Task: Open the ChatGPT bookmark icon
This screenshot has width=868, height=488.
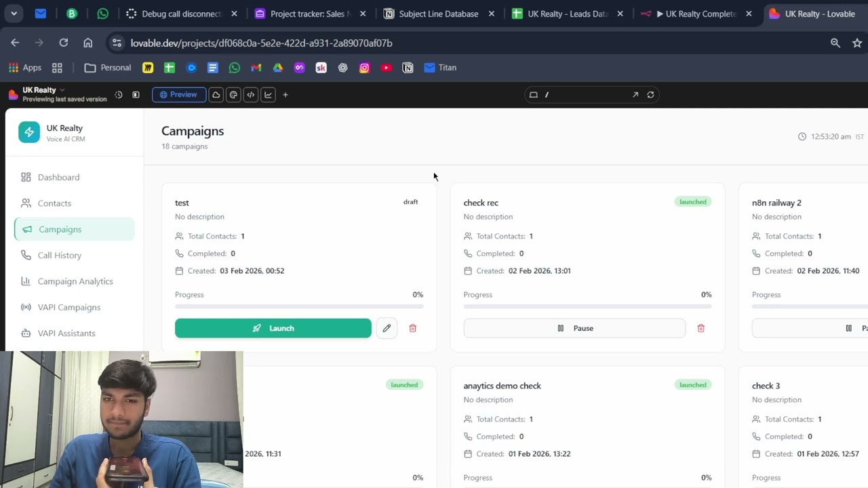Action: click(x=343, y=68)
